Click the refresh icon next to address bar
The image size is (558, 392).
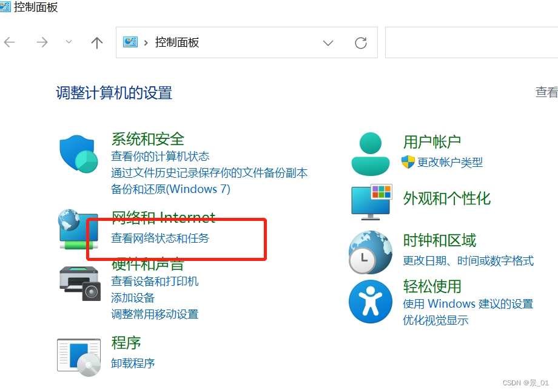pyautogui.click(x=361, y=42)
